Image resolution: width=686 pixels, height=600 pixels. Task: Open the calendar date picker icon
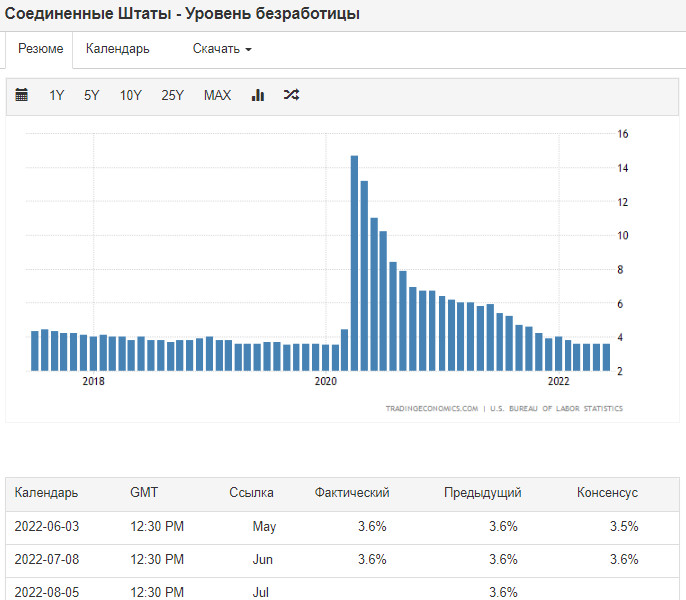pyautogui.click(x=22, y=95)
